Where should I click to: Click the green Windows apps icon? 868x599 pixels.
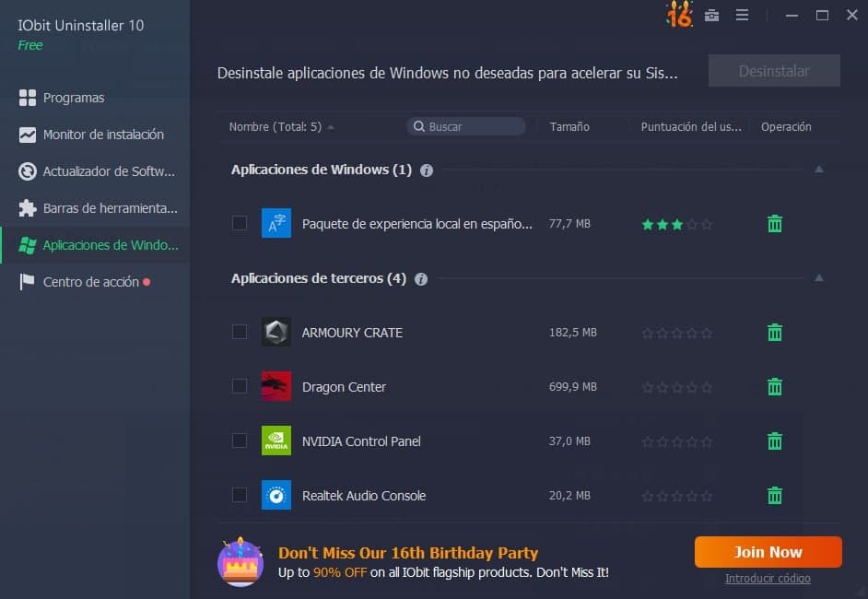[x=27, y=245]
